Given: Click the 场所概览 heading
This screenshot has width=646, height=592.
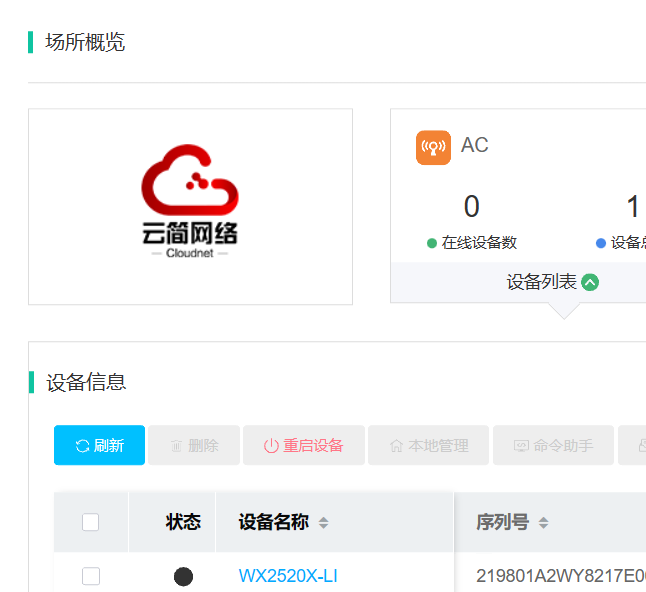Looking at the screenshot, I should pos(85,42).
